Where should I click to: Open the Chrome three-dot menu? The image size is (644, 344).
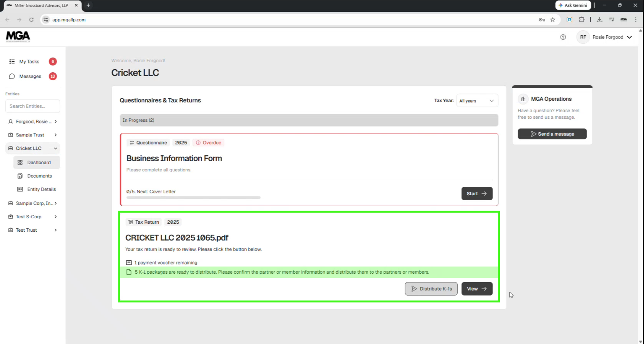point(636,20)
